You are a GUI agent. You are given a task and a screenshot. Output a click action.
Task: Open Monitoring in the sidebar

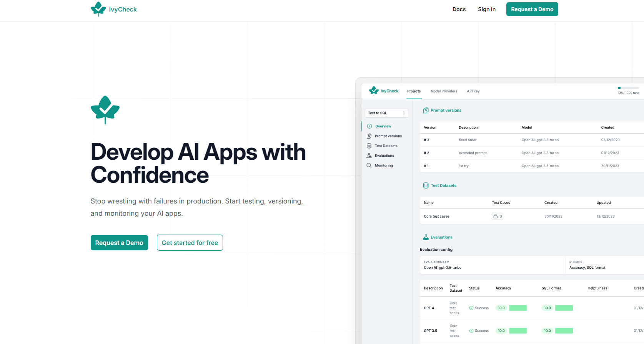click(384, 165)
